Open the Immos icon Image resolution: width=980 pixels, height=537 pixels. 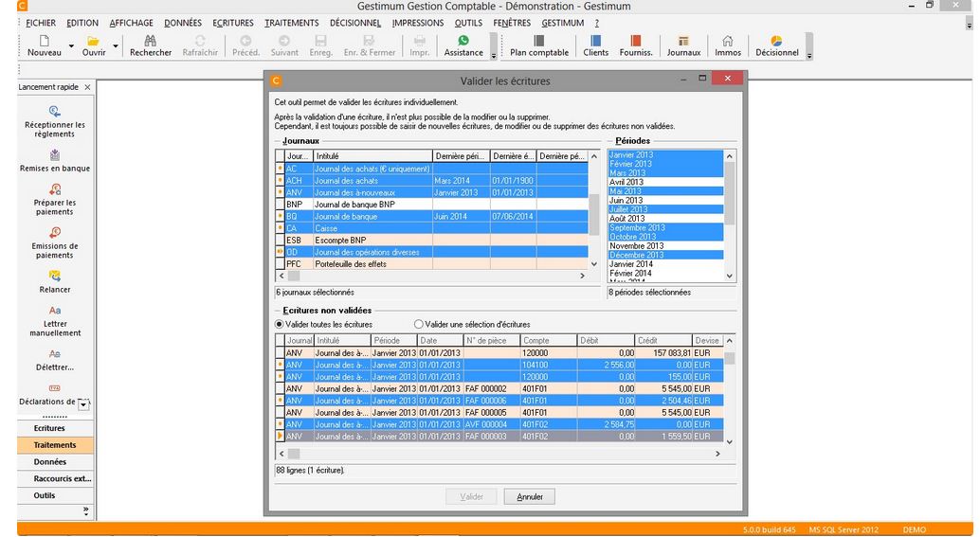click(x=728, y=41)
